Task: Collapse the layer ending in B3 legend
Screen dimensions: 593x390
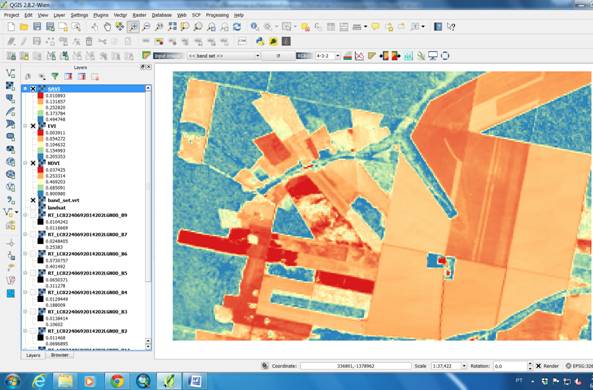Action: tap(25, 312)
